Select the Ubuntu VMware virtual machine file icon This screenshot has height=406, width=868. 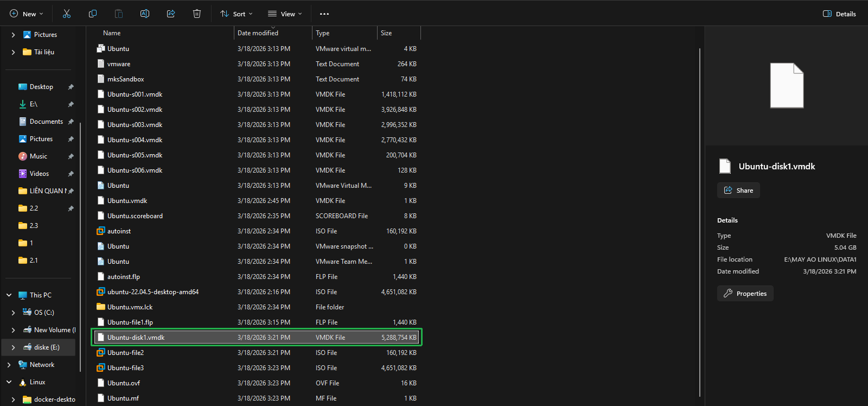coord(101,49)
